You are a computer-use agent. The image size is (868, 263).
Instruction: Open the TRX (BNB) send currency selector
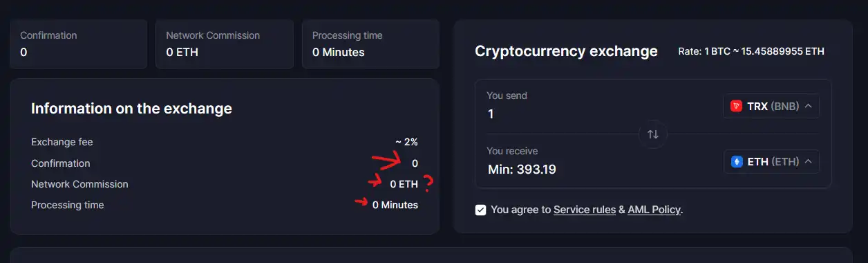pyautogui.click(x=771, y=107)
